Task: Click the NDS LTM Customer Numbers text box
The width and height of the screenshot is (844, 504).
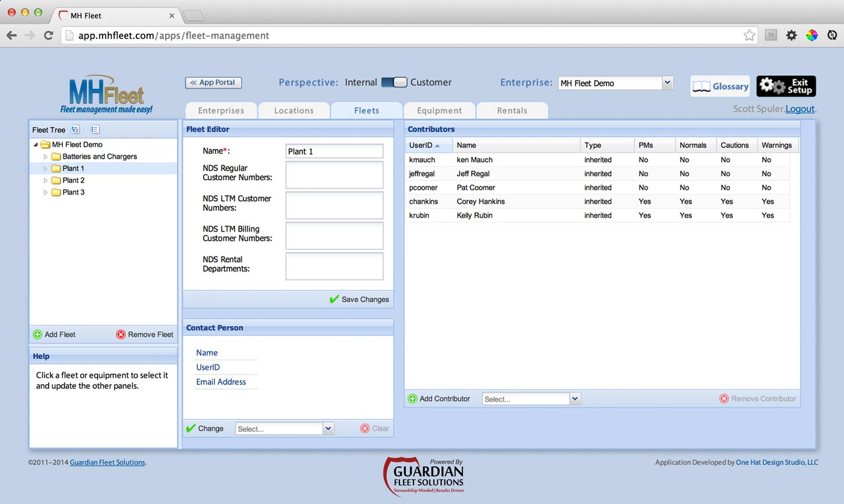Action: (334, 205)
